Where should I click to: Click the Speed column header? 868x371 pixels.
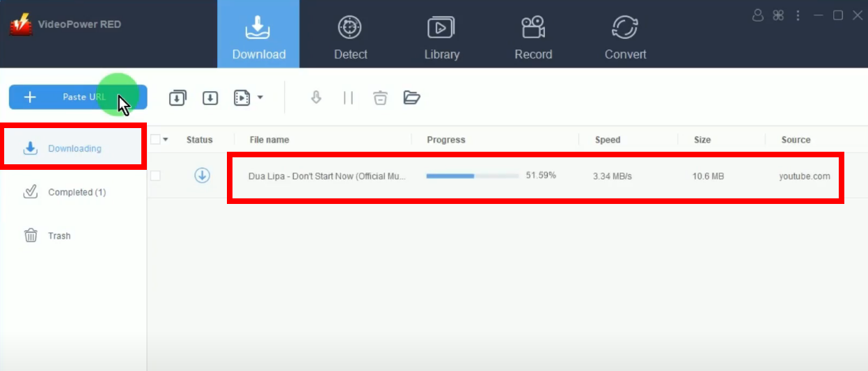(608, 140)
